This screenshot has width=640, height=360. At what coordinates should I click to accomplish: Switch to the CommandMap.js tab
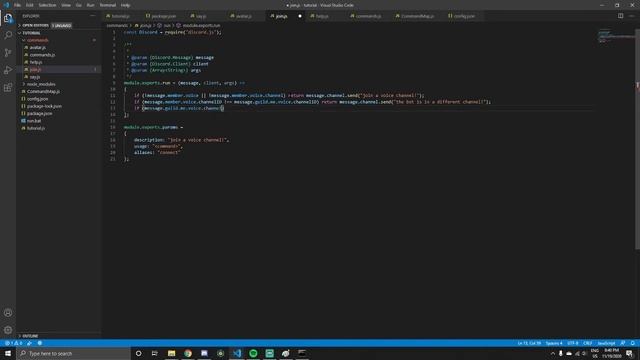point(417,16)
